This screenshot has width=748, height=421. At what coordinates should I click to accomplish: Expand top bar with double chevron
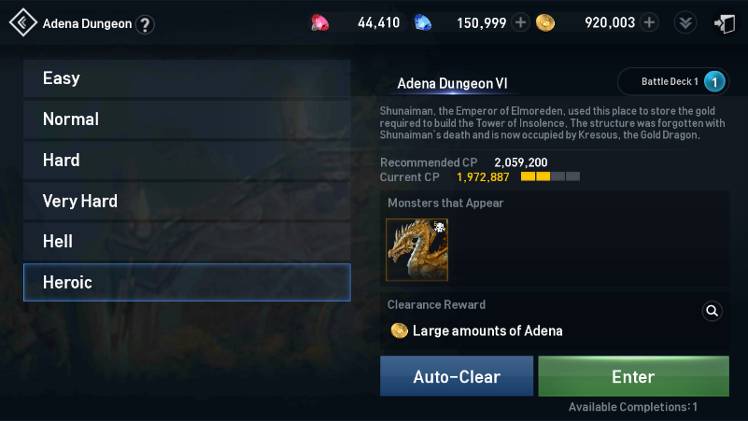click(x=686, y=23)
